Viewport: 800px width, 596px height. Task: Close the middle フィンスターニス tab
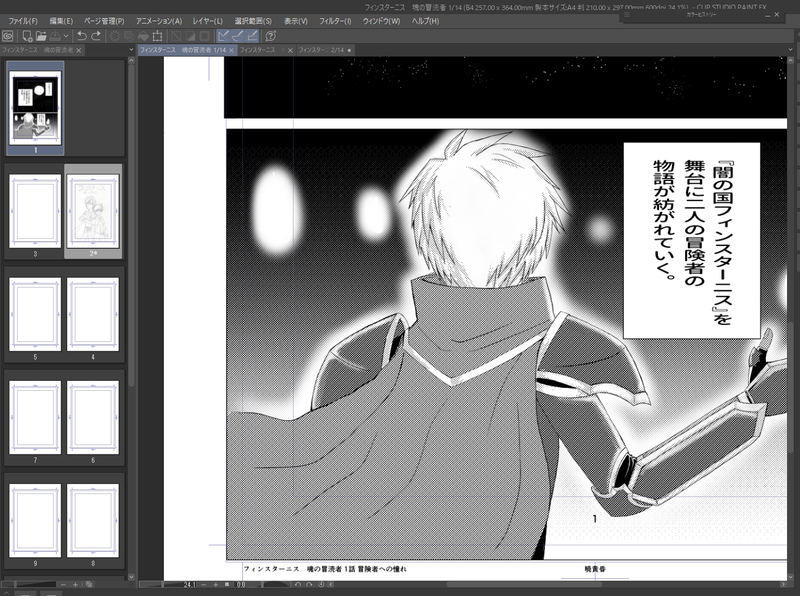coord(290,50)
